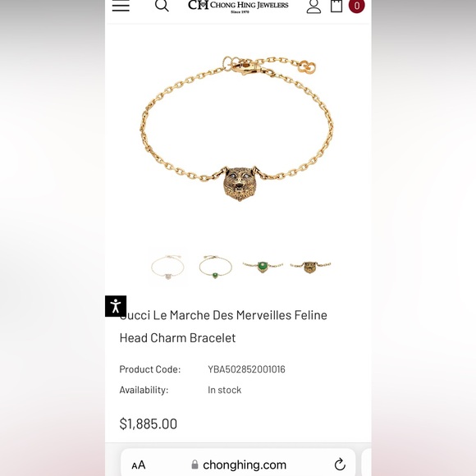Open the shopping bag icon
This screenshot has height=476, width=476.
336,6
